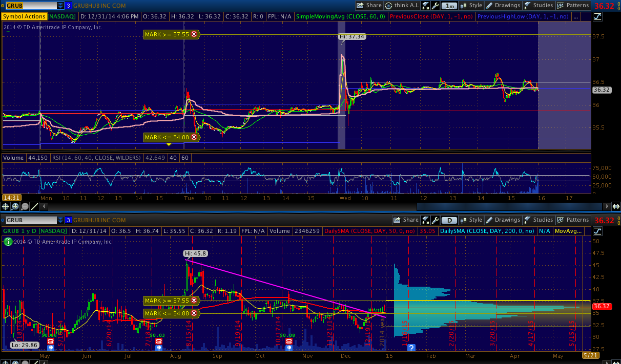Open the 1m timeframe selector
Viewport: 621px width, 364px height.
click(449, 6)
